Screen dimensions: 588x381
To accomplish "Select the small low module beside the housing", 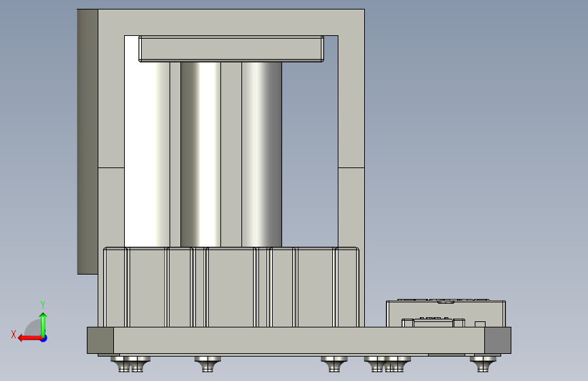I will click(446, 313).
